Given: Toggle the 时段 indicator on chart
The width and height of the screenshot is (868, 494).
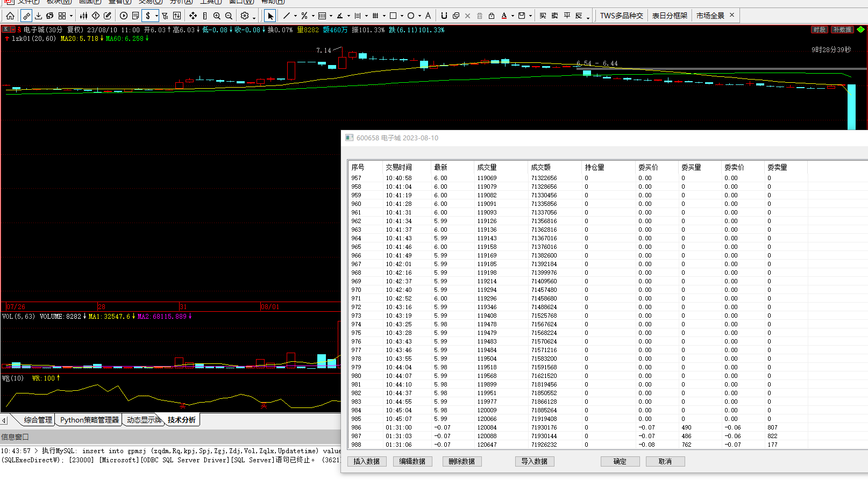Looking at the screenshot, I should [819, 30].
